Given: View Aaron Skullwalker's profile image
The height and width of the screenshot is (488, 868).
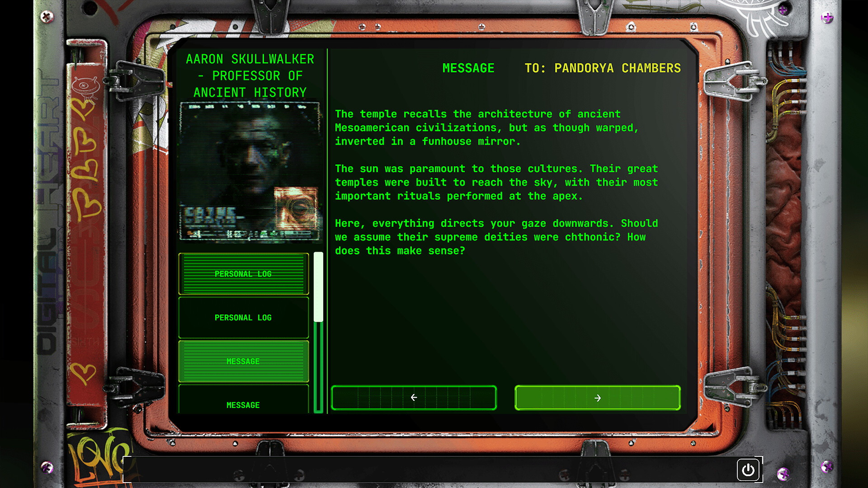Looking at the screenshot, I should pyautogui.click(x=249, y=170).
